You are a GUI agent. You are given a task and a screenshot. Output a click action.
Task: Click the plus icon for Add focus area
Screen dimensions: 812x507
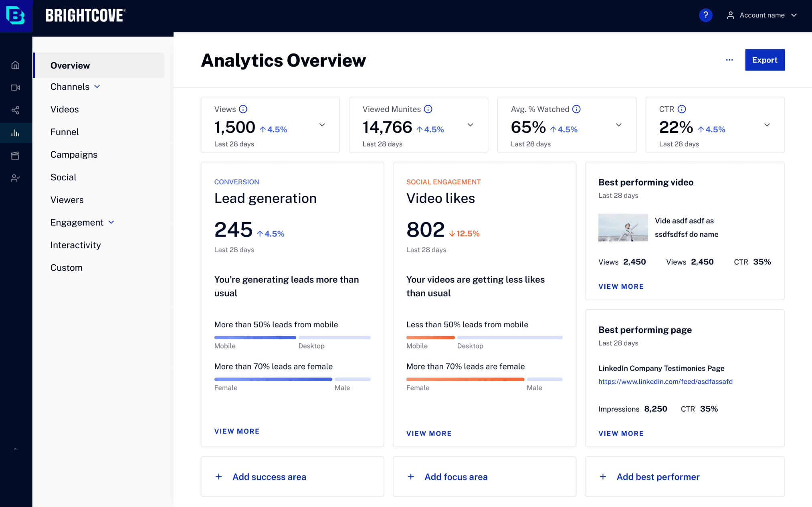coord(411,477)
